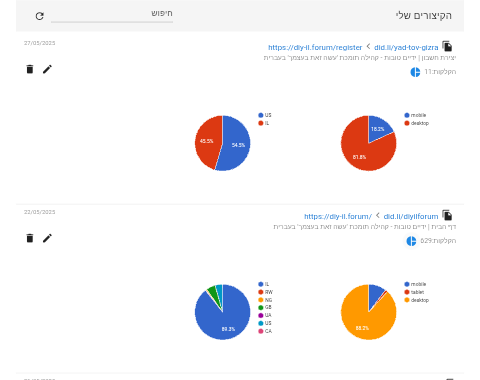Copy the diyilforum short link
480x380 pixels.
click(x=447, y=215)
